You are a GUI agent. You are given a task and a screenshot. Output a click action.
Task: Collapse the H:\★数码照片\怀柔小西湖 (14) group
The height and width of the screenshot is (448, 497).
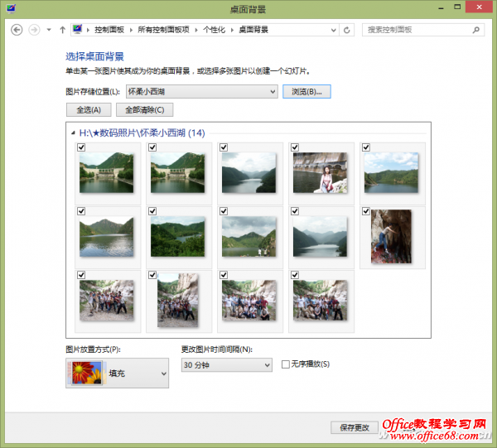(73, 133)
